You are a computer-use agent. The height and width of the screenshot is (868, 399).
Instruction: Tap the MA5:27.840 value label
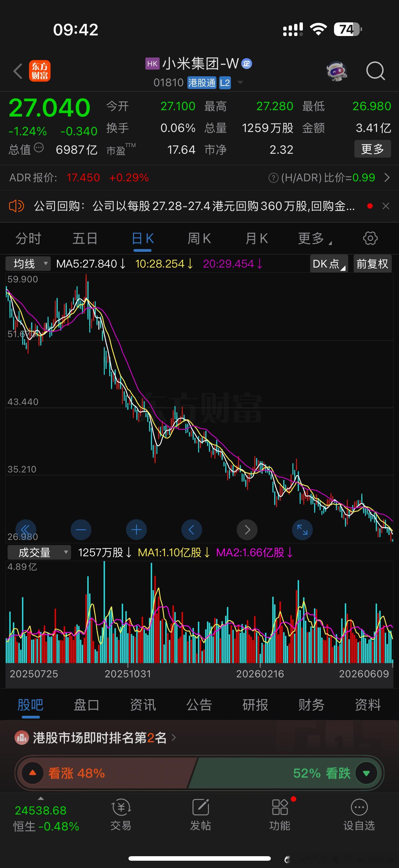(91, 264)
